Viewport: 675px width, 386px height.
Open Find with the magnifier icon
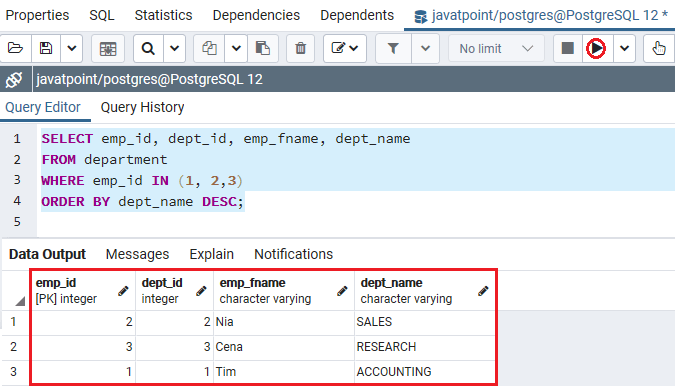coord(148,48)
